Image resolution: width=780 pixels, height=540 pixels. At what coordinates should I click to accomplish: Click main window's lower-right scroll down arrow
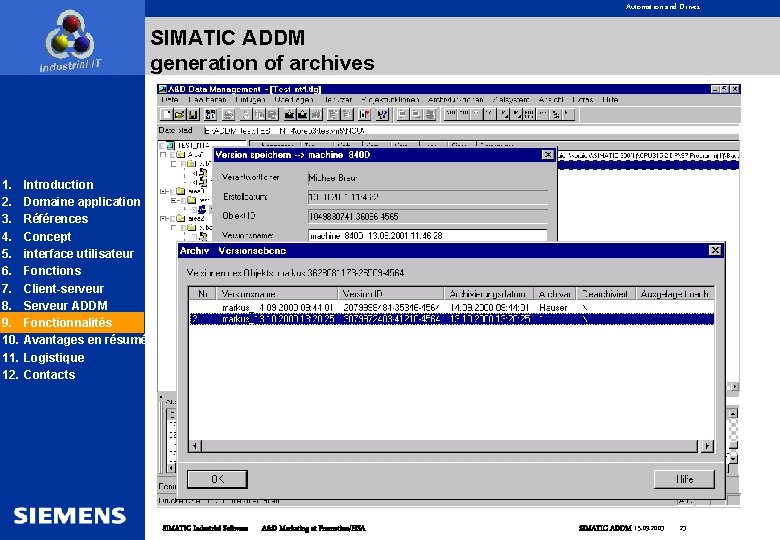click(x=733, y=458)
